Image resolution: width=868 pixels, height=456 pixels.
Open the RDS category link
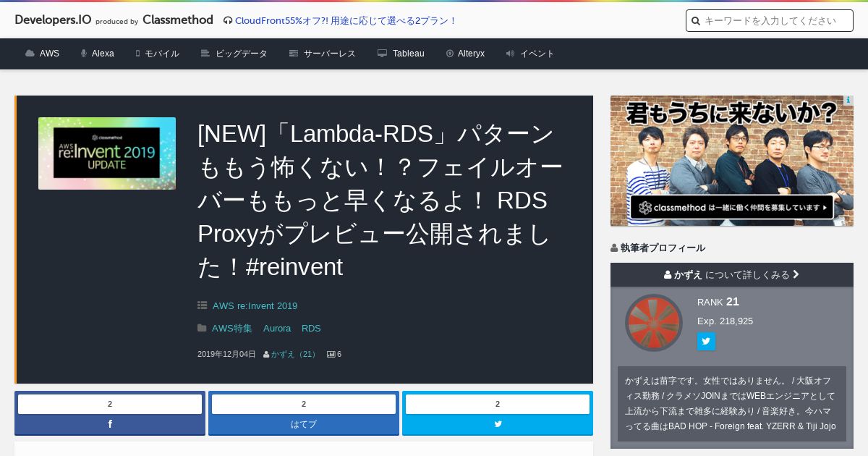(311, 328)
